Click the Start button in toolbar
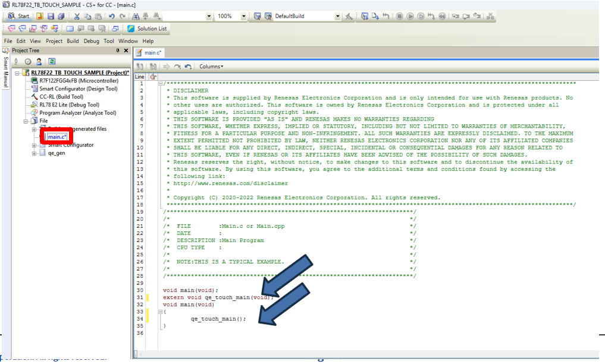The image size is (605, 364). pos(17,16)
